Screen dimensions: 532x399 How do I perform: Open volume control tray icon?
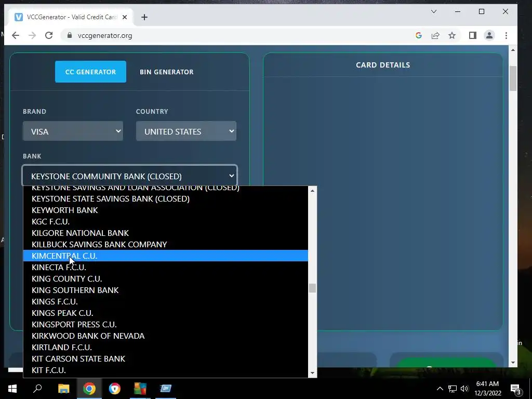pos(464,389)
